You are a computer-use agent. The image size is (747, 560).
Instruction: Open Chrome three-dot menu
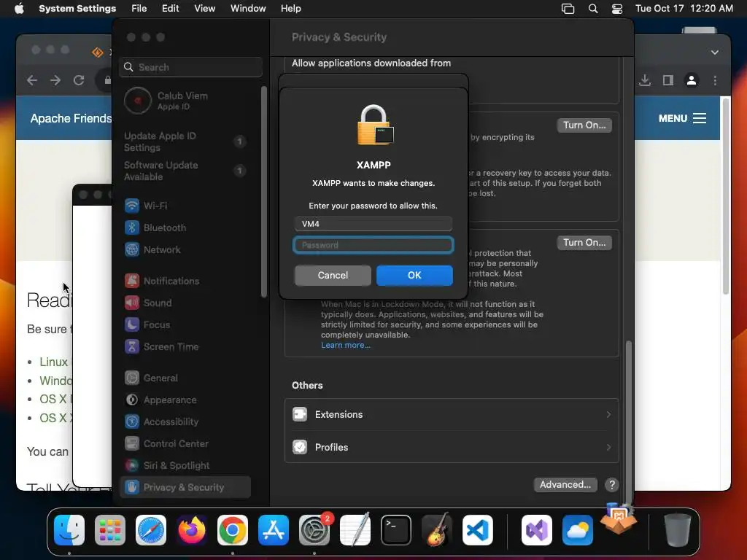(715, 80)
